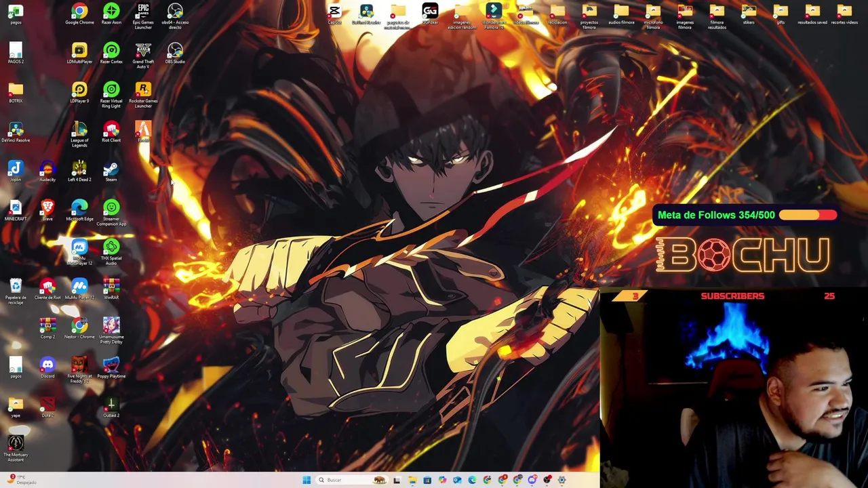The height and width of the screenshot is (488, 868).
Task: Open the Epic Games Launcher icon
Action: click(x=143, y=16)
